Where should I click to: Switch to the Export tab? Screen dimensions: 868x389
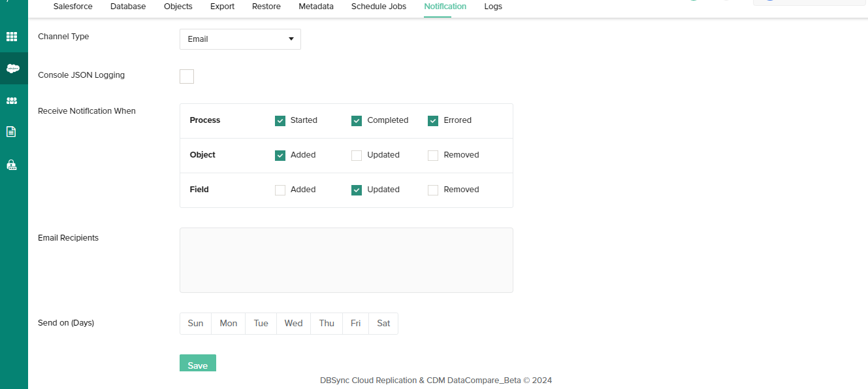(222, 7)
